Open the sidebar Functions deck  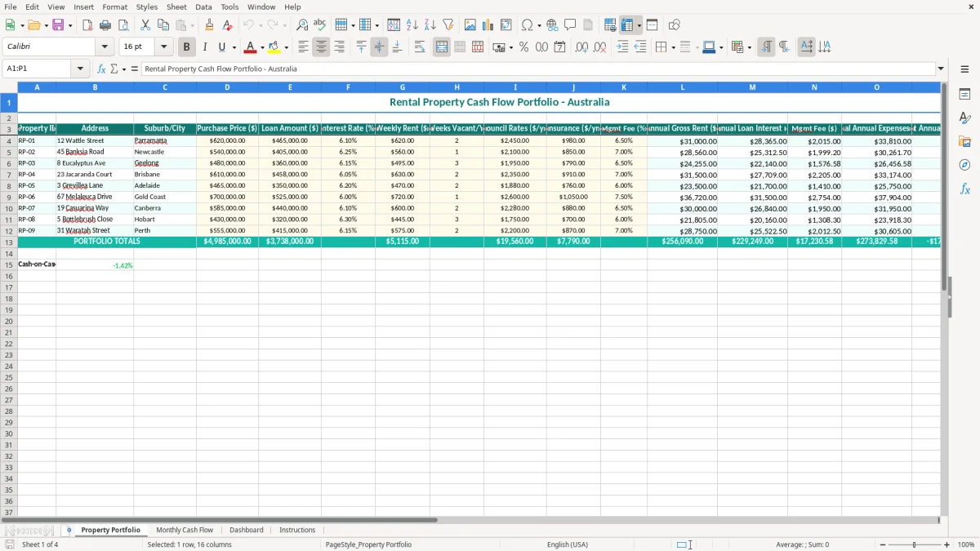964,189
